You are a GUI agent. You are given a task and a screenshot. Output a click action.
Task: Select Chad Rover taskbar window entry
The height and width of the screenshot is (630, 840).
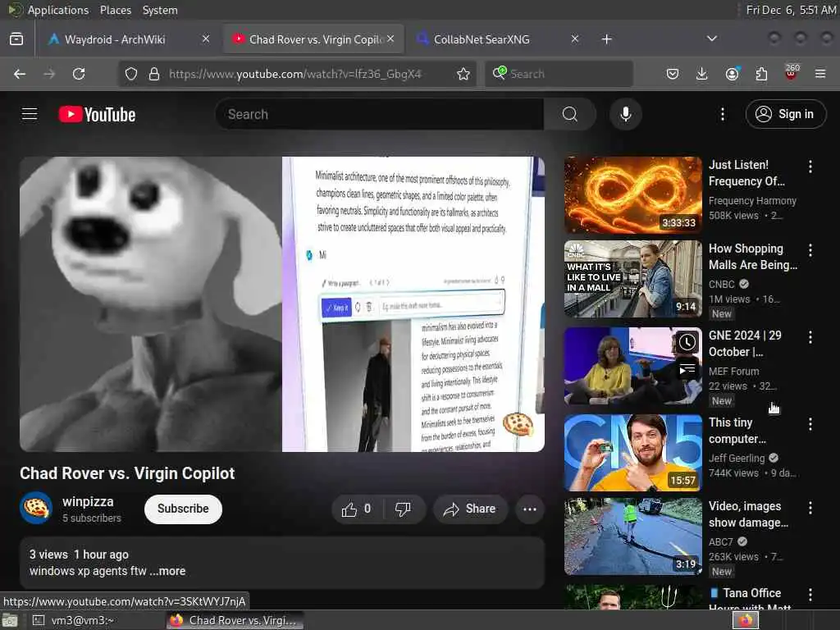click(x=234, y=620)
